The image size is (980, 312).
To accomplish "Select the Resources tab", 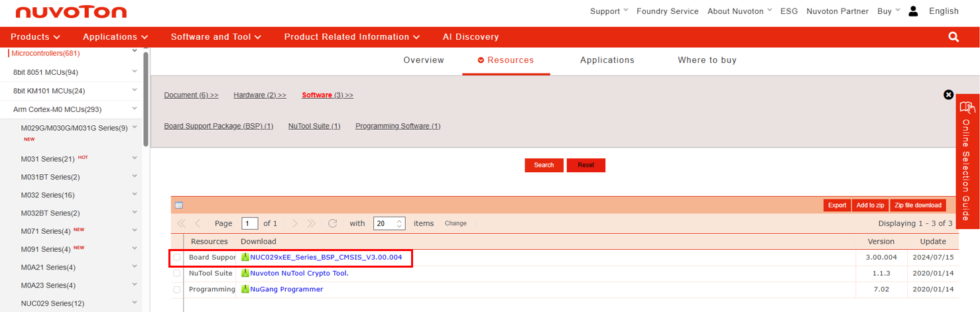I will pyautogui.click(x=506, y=60).
